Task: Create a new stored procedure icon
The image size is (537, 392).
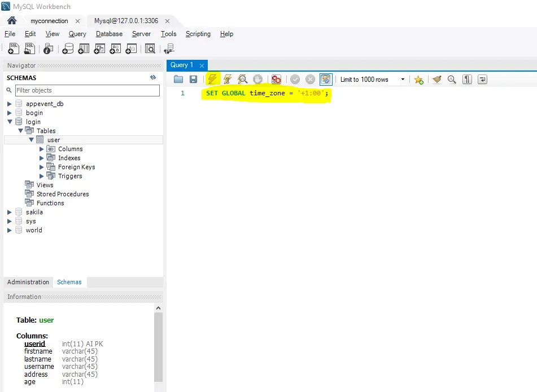Action: click(115, 49)
